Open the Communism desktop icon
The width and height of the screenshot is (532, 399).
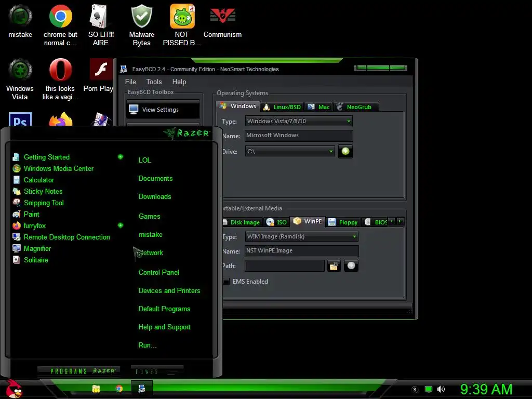[x=222, y=21]
